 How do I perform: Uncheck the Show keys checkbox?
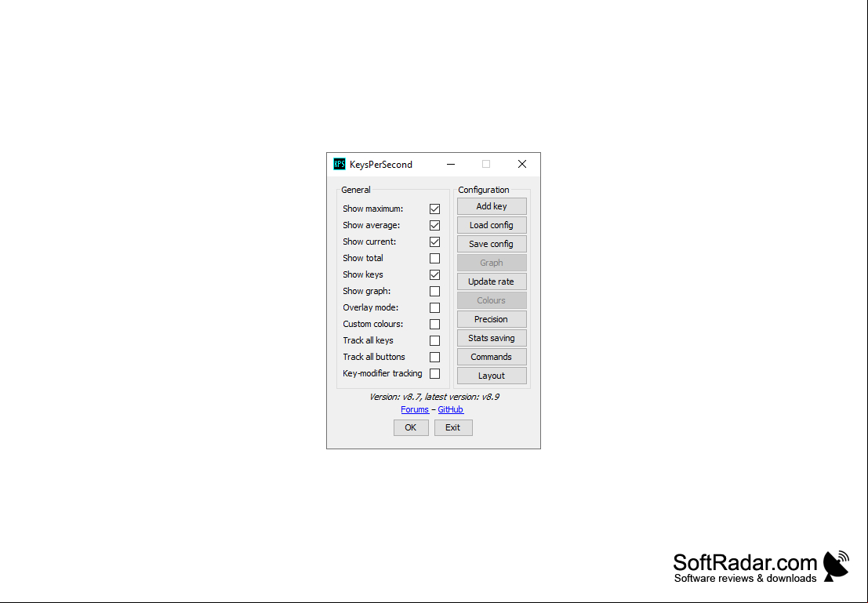[434, 274]
